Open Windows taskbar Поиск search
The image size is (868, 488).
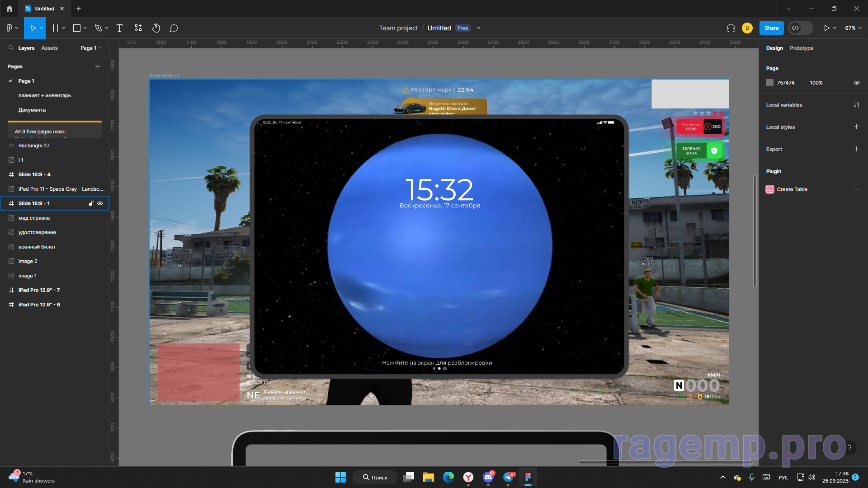pos(375,477)
